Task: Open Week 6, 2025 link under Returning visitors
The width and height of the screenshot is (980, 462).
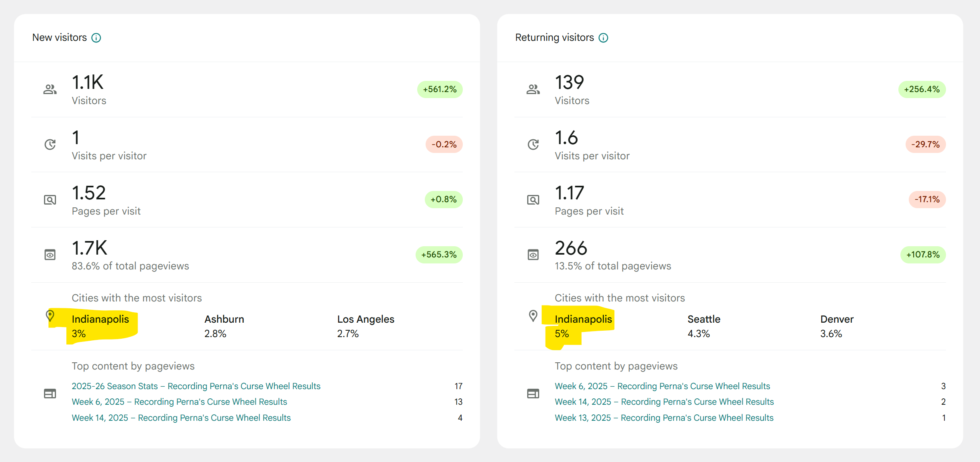Action: 662,386
